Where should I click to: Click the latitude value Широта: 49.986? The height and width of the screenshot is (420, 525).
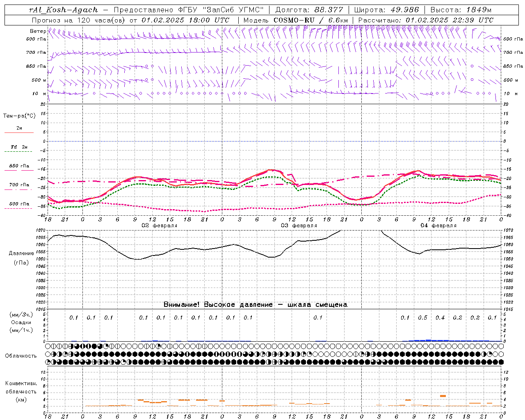[386, 10]
